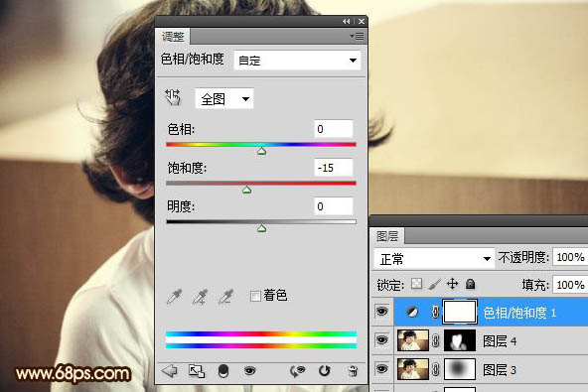Delete adjustment layer with trash icon
This screenshot has width=588, height=392.
pyautogui.click(x=353, y=370)
